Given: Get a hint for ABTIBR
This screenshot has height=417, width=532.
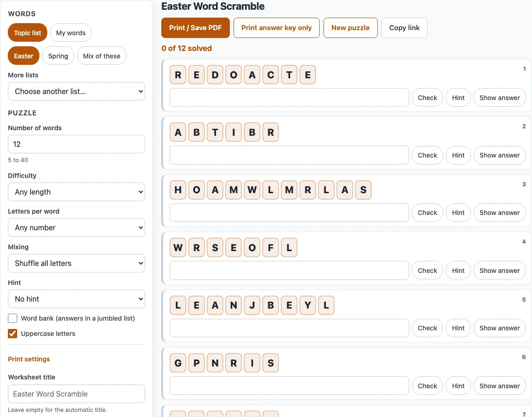Looking at the screenshot, I should 458,155.
